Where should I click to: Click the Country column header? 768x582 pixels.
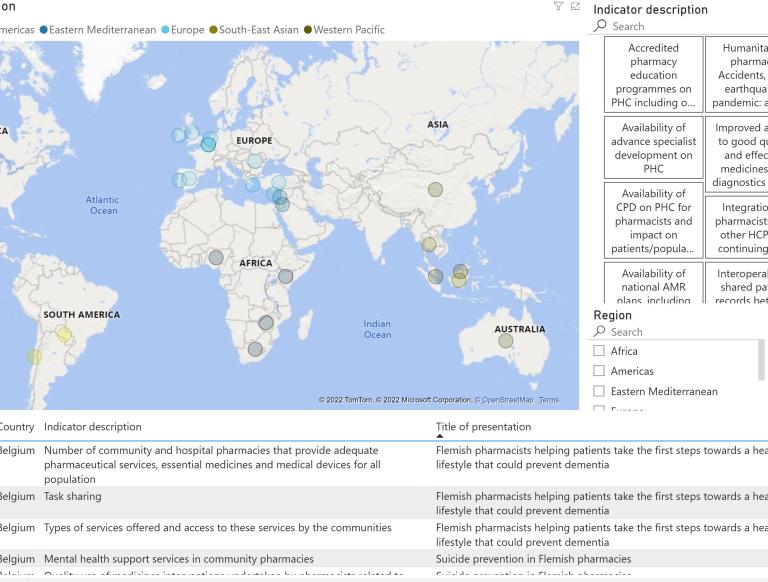pos(16,427)
